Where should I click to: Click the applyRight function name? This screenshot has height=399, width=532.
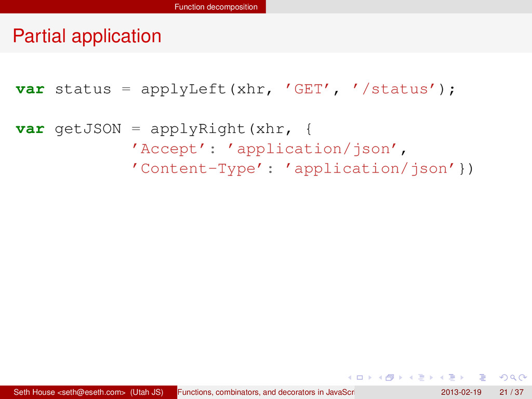point(198,129)
